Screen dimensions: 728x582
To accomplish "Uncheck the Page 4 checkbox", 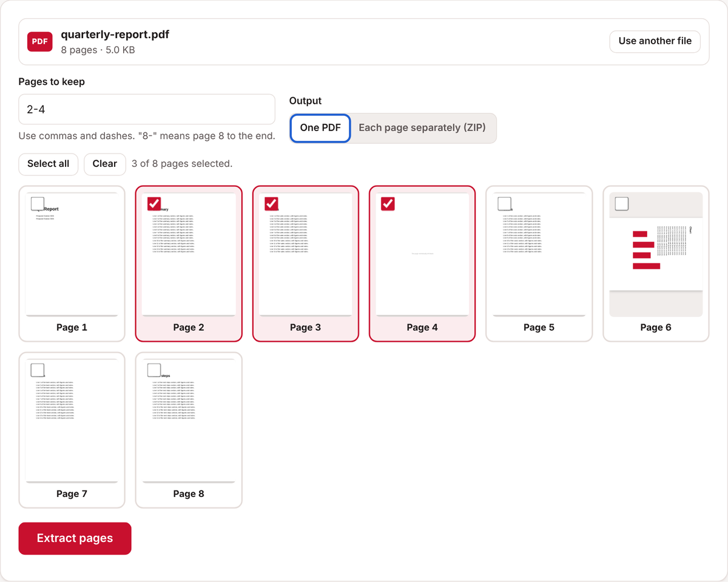I will 388,203.
